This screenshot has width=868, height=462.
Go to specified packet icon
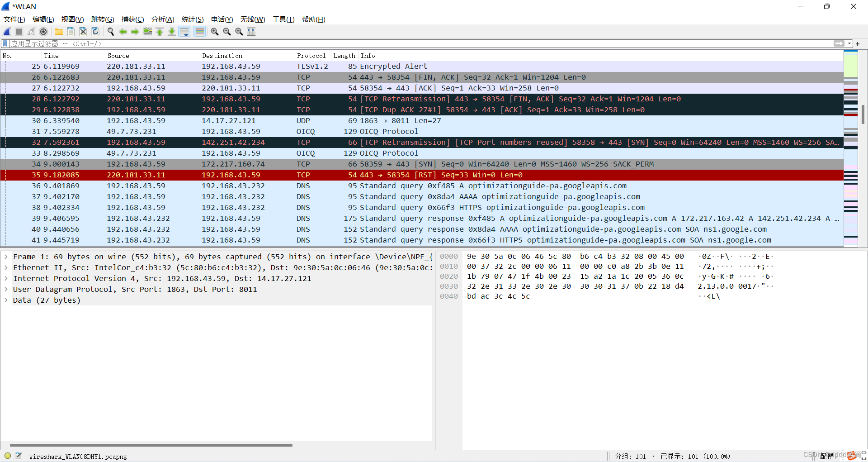(x=147, y=32)
